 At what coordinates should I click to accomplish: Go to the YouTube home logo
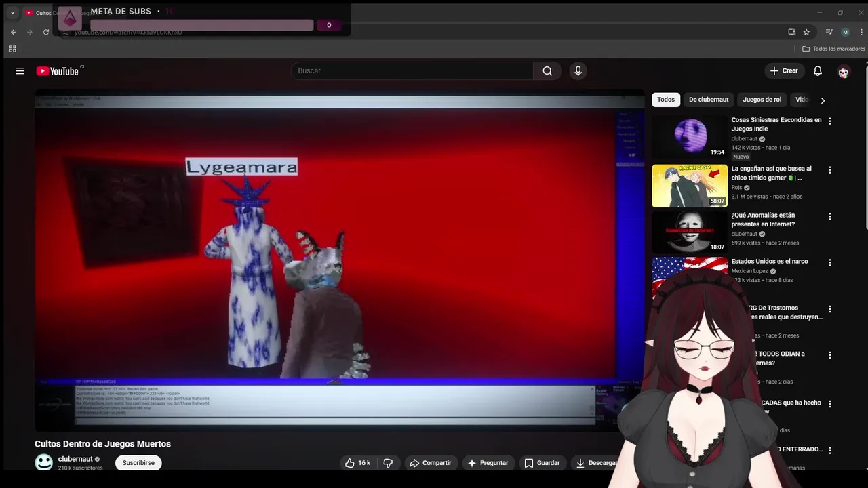tap(58, 71)
